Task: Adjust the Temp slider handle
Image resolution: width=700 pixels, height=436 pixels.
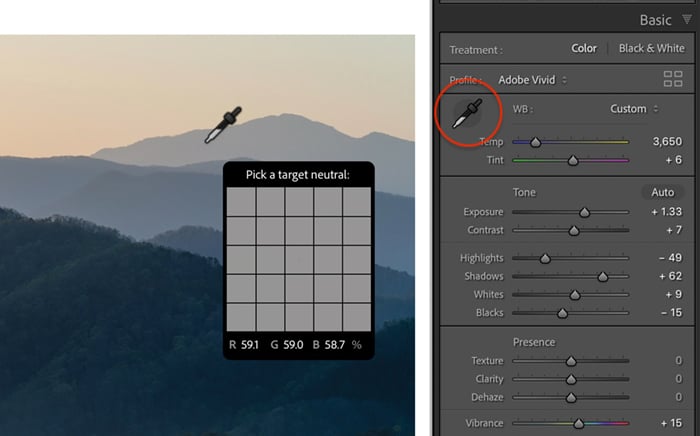Action: click(x=535, y=142)
